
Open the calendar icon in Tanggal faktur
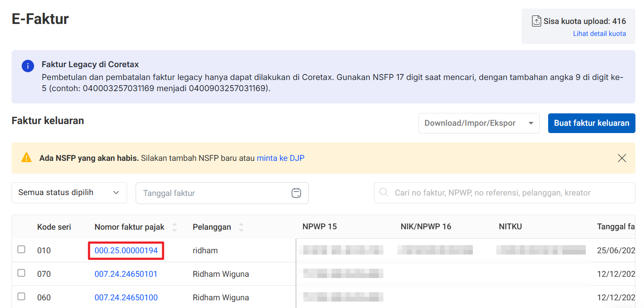point(296,193)
